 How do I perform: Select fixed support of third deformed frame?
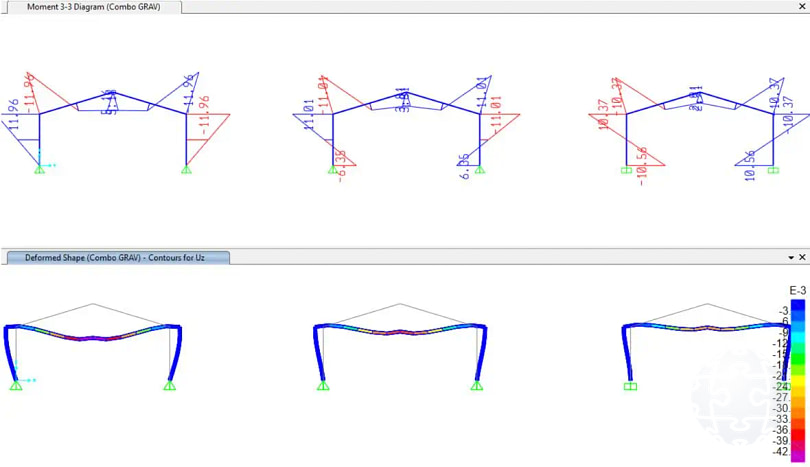click(630, 386)
